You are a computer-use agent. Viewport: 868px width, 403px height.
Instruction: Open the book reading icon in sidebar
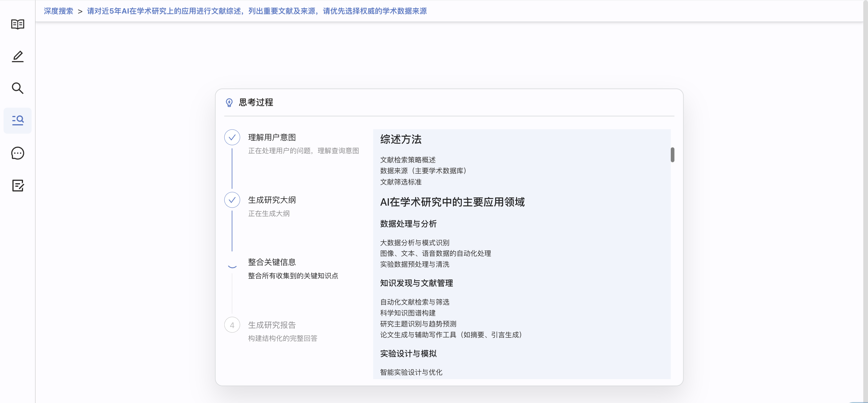pyautogui.click(x=17, y=24)
